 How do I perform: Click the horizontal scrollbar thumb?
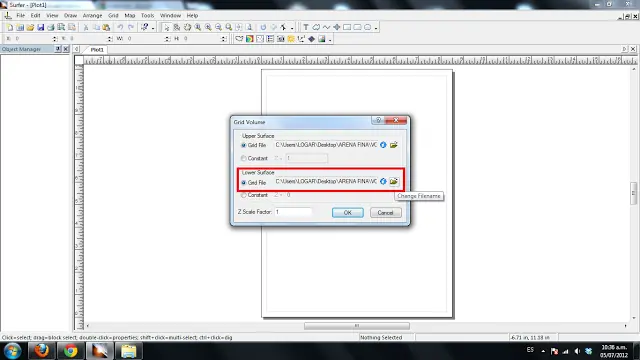357,326
